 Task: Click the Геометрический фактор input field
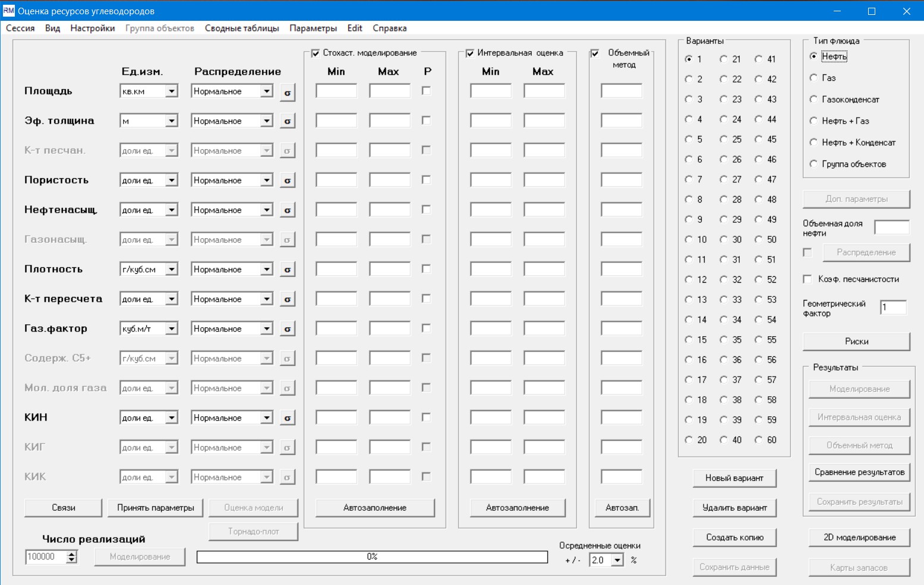tap(893, 308)
